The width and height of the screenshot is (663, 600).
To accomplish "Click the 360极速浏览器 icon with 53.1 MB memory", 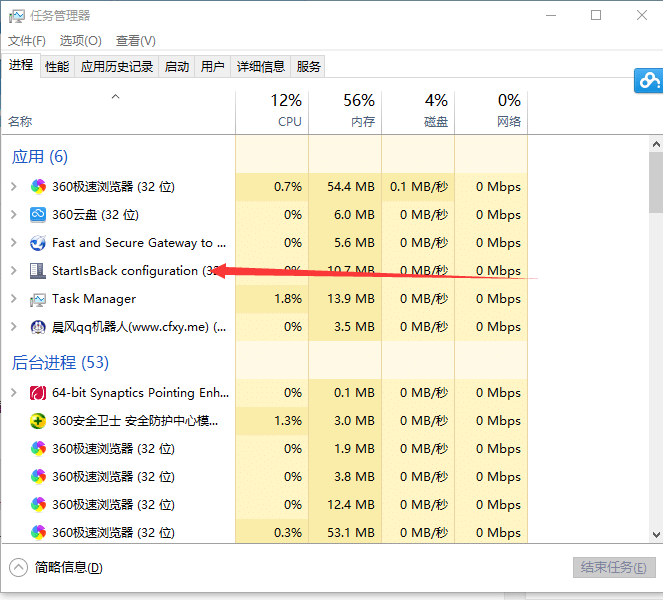I will [x=38, y=532].
